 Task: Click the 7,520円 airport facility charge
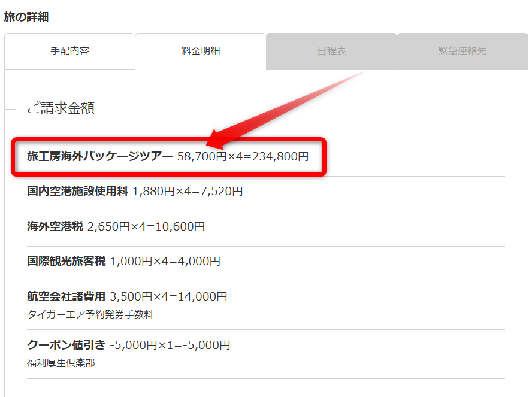coord(223,192)
